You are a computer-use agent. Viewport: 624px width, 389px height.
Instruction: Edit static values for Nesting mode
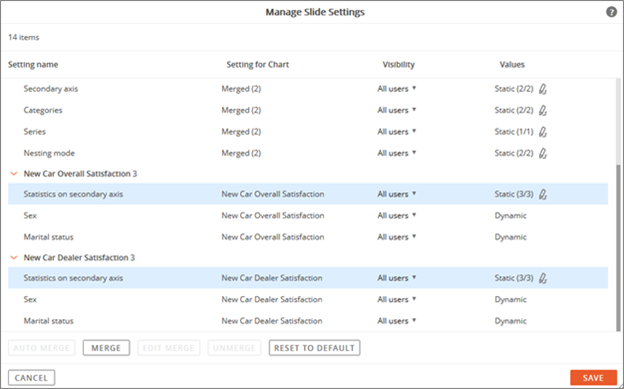coord(543,153)
